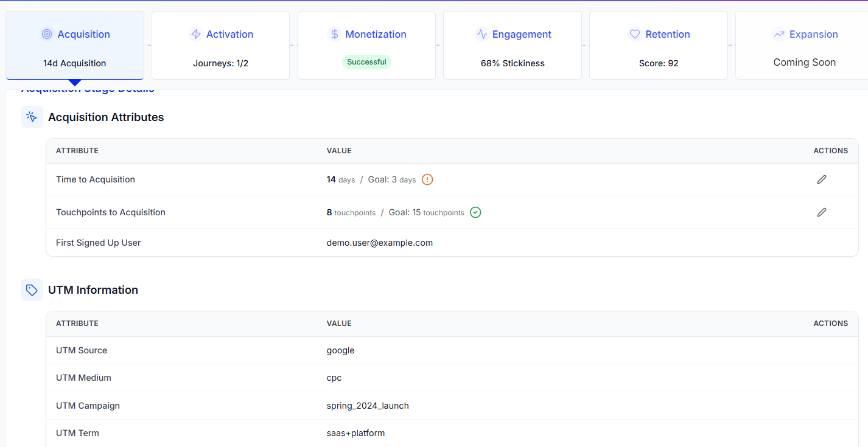868x447 pixels.
Task: Click the tag icon beside UTM Information
Action: 32,289
